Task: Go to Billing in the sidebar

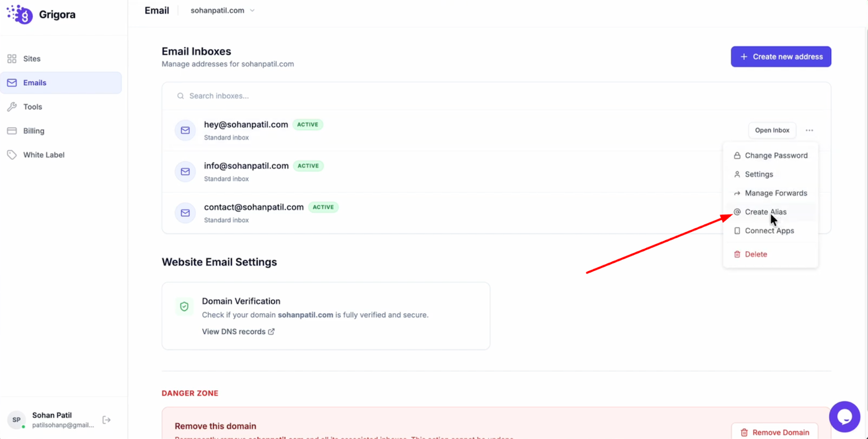Action: click(34, 131)
